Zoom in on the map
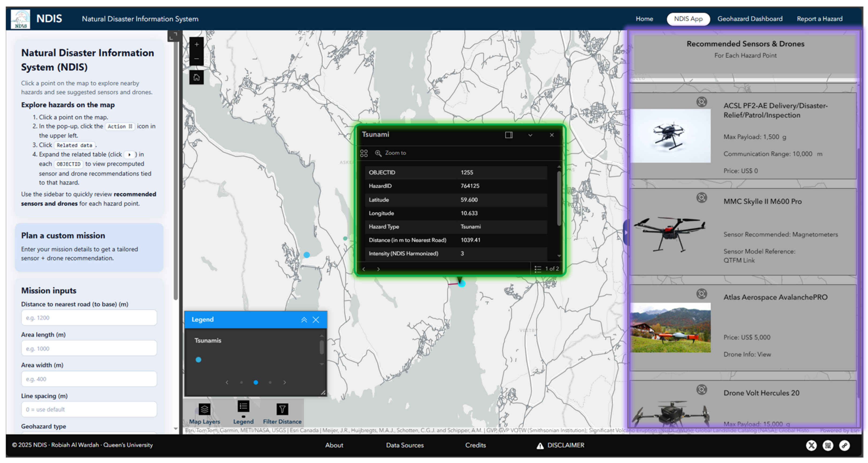868x463 pixels. [x=196, y=44]
